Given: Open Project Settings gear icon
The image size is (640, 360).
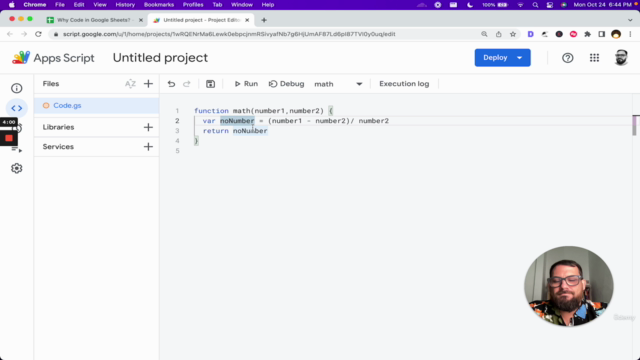Looking at the screenshot, I should [x=16, y=168].
